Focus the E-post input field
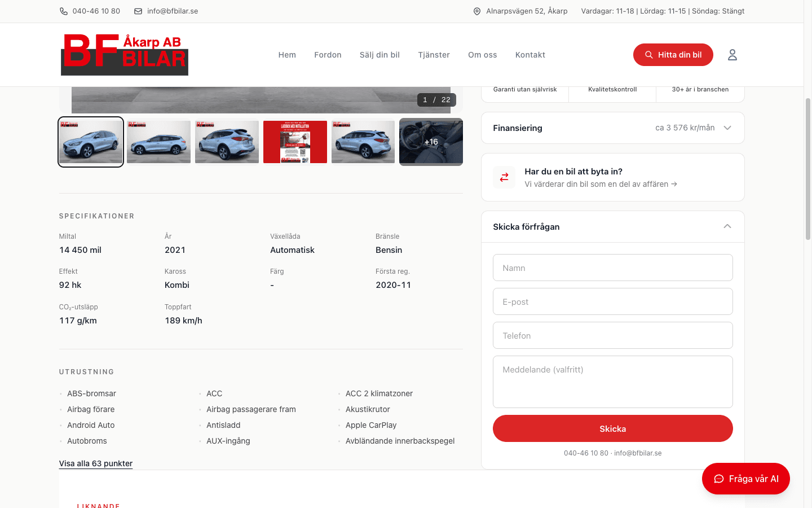This screenshot has height=508, width=812. coord(613,301)
